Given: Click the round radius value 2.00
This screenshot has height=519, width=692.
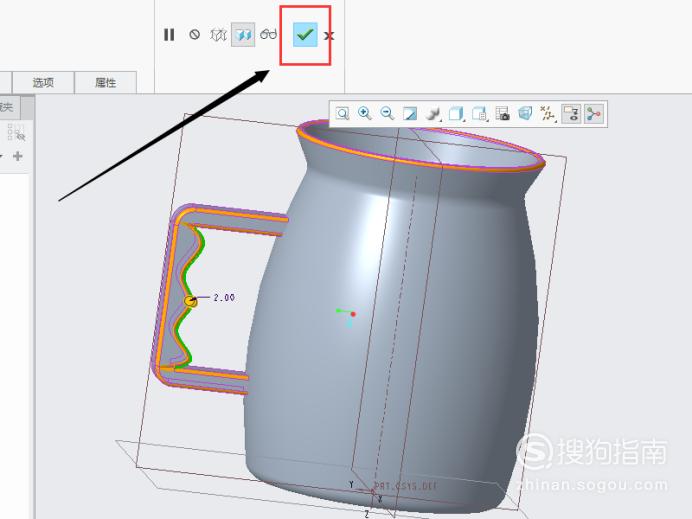Looking at the screenshot, I should coord(224,298).
